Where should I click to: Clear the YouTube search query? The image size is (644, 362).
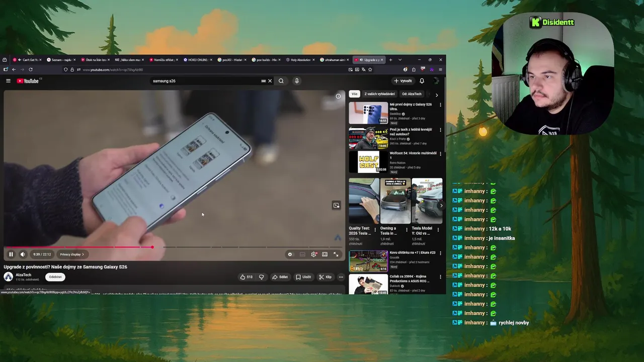click(270, 81)
